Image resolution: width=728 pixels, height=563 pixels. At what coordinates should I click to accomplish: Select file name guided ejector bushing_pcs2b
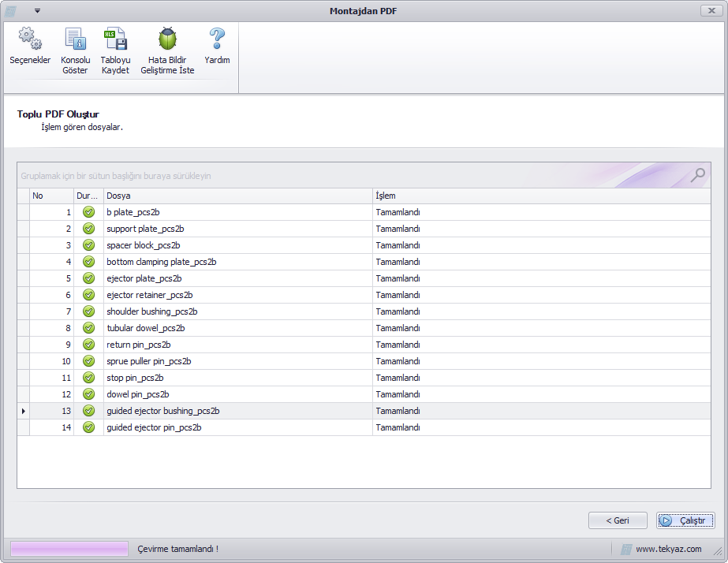(x=163, y=411)
